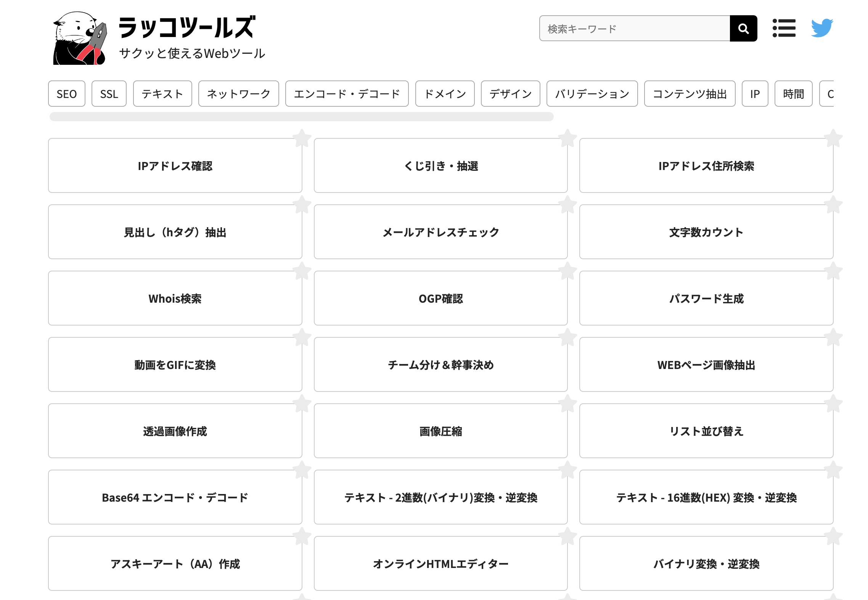Image resolution: width=868 pixels, height=600 pixels.
Task: Star the チーム分け＆幹事決め tool
Action: pos(567,337)
